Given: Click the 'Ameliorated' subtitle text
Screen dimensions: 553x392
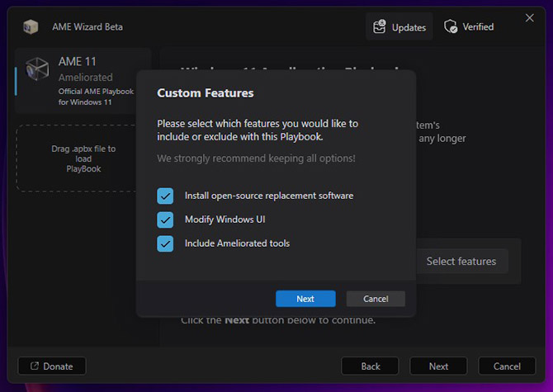Looking at the screenshot, I should coord(86,78).
